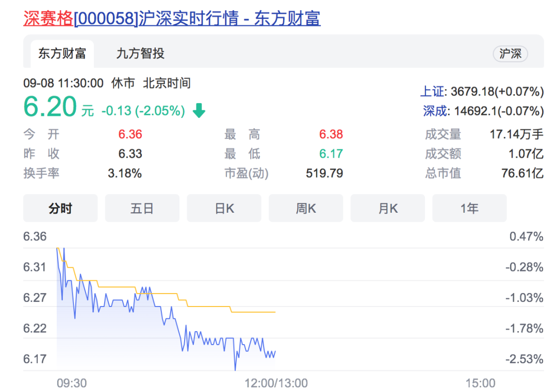Open the 五日 chart view
Viewport: 557px width, 392px height.
point(142,208)
